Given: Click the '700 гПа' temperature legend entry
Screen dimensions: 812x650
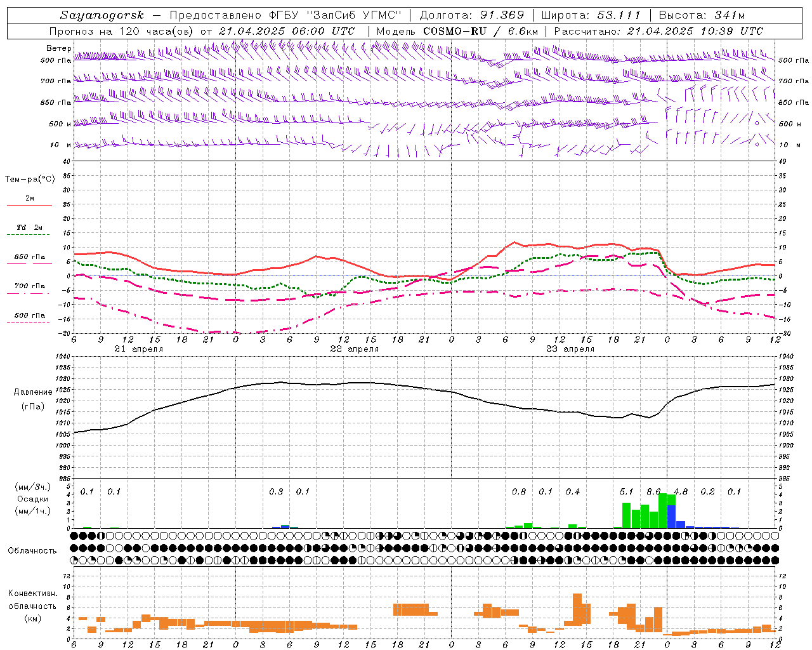Looking at the screenshot, I should [30, 286].
